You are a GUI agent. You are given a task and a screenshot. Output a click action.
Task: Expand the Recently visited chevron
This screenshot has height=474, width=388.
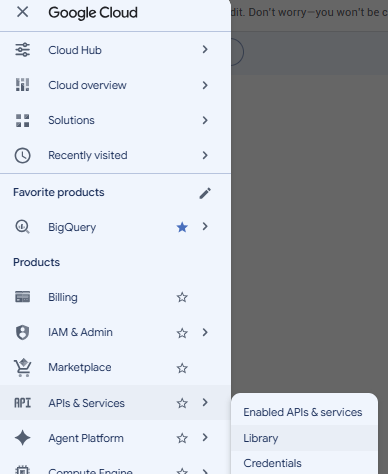[205, 155]
